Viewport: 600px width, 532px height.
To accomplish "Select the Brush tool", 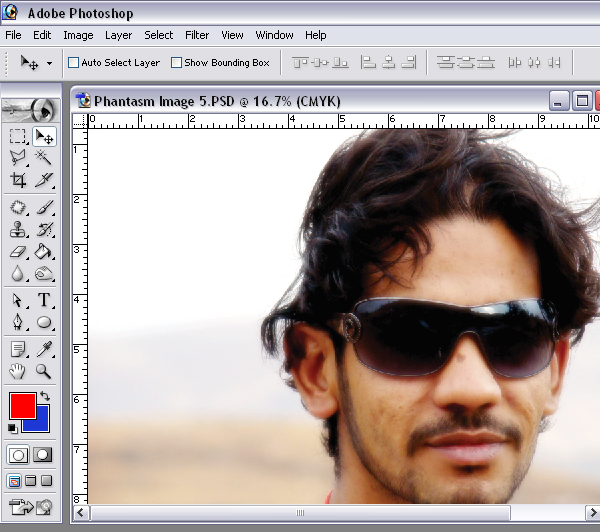I will click(x=44, y=207).
